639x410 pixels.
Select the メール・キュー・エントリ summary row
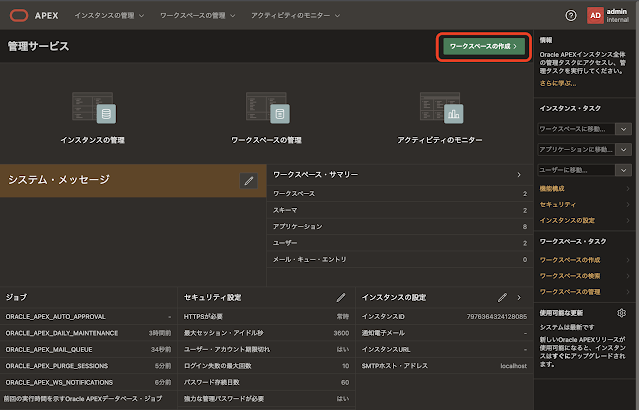[400, 259]
